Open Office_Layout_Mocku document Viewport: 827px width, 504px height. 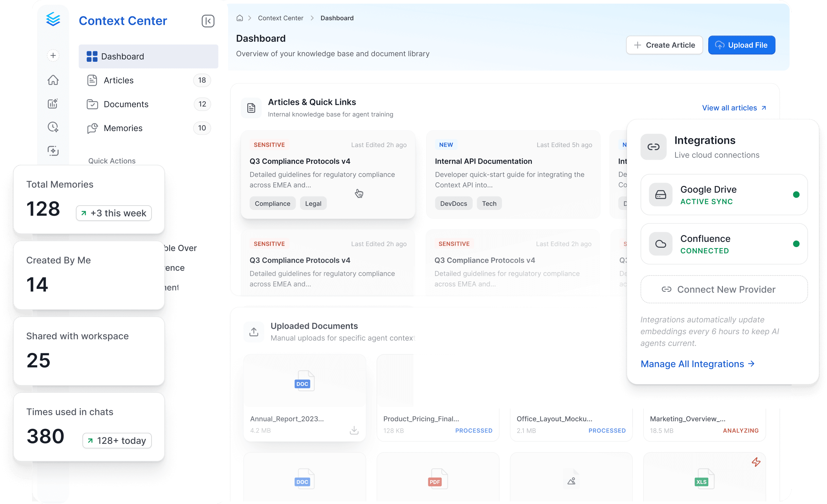coord(571,425)
